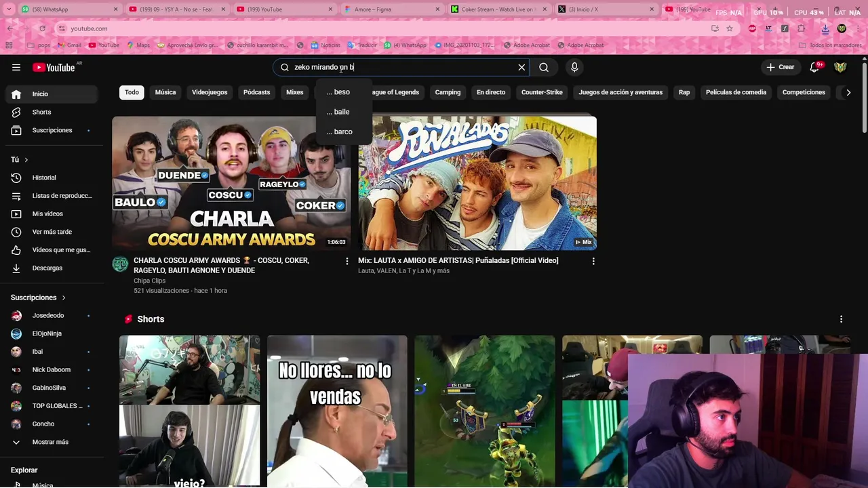Viewport: 868px width, 488px height.
Task: Open the account avatar menu
Action: tap(840, 67)
